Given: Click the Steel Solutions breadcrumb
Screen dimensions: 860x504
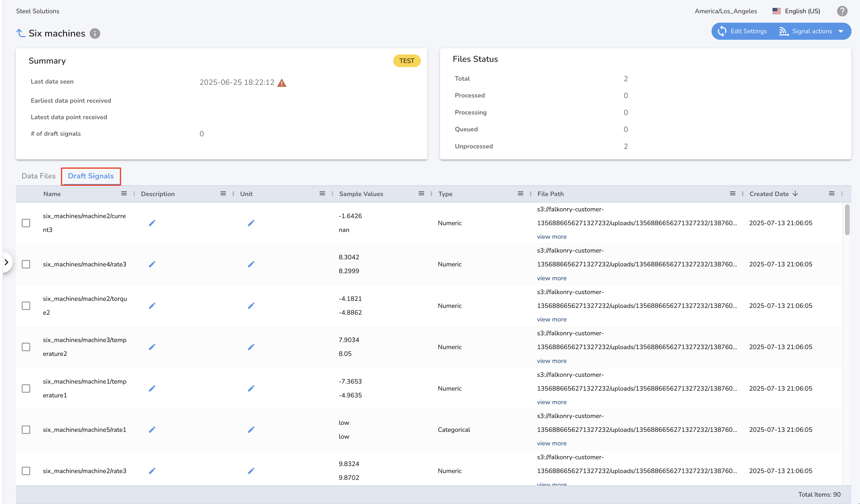Looking at the screenshot, I should pyautogui.click(x=37, y=11).
